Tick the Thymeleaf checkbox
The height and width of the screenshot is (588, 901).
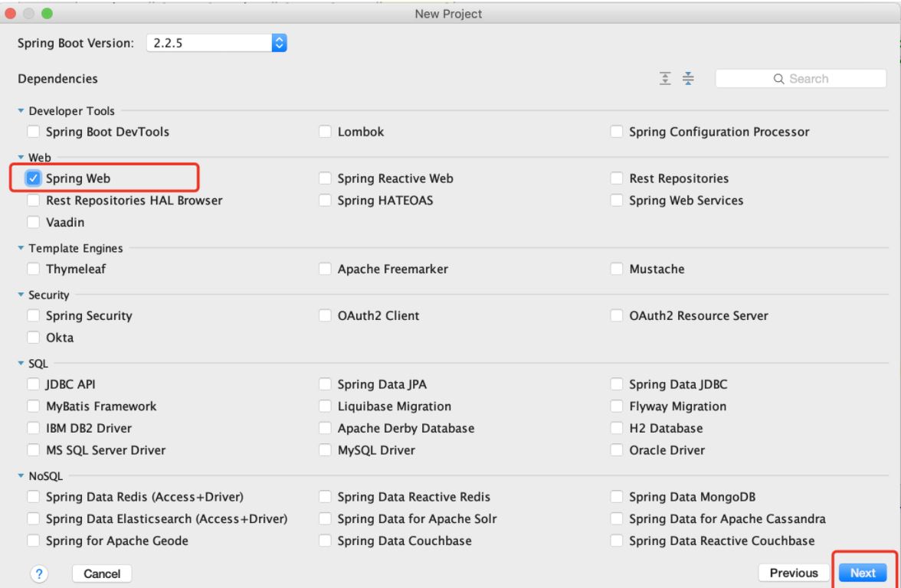point(34,269)
